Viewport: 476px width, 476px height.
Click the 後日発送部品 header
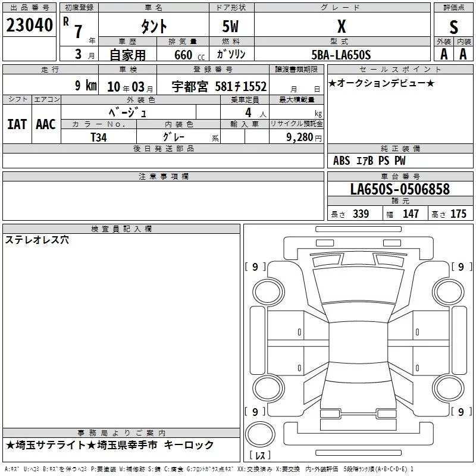pyautogui.click(x=163, y=148)
